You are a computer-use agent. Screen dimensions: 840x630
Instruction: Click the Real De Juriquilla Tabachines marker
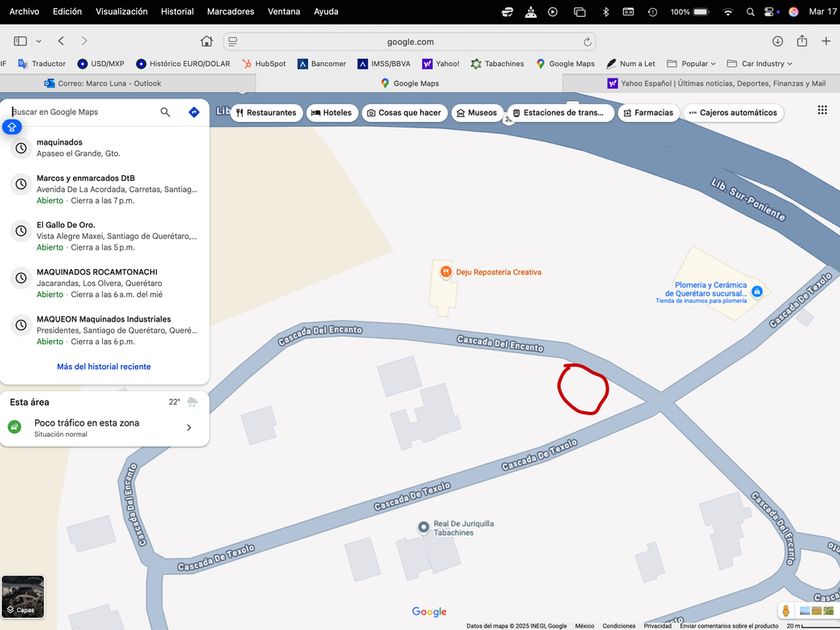coord(423,527)
